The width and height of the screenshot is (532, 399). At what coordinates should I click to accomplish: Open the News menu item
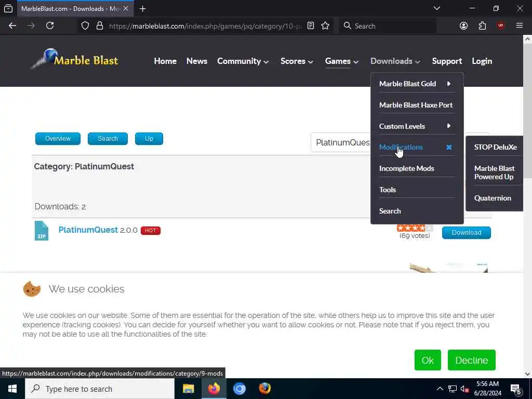tap(197, 61)
